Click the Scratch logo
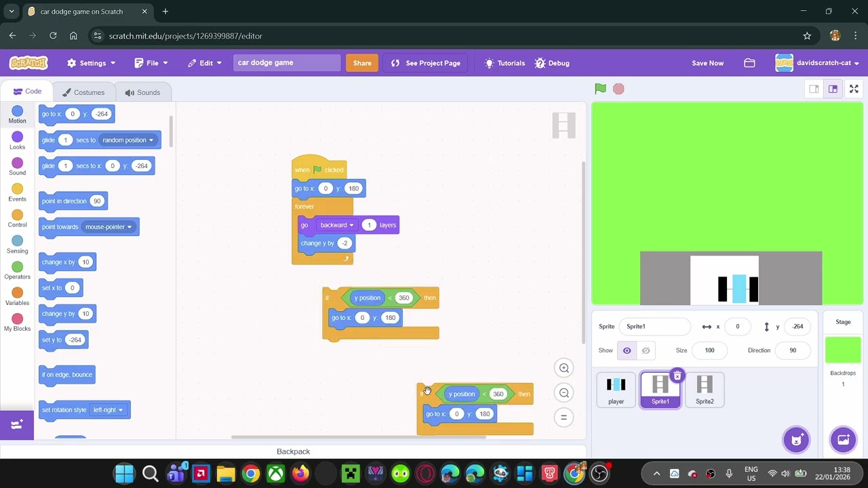The width and height of the screenshot is (868, 488). pyautogui.click(x=28, y=62)
